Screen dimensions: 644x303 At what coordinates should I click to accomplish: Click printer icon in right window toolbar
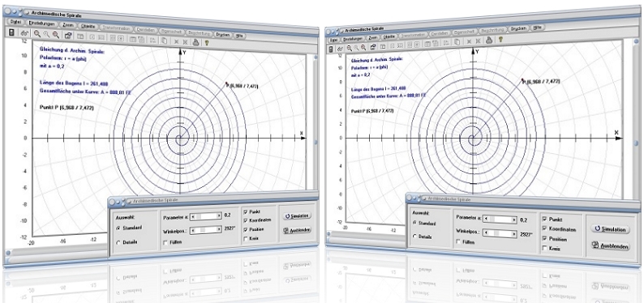(489, 41)
